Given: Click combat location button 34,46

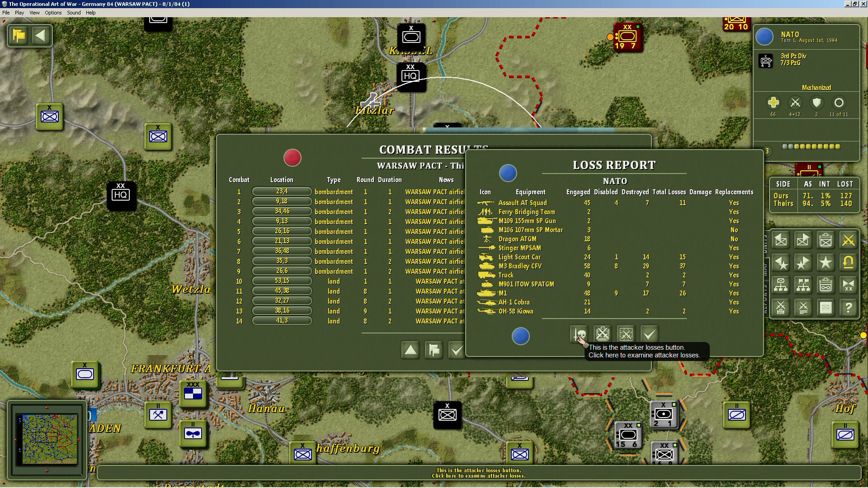Looking at the screenshot, I should [282, 211].
